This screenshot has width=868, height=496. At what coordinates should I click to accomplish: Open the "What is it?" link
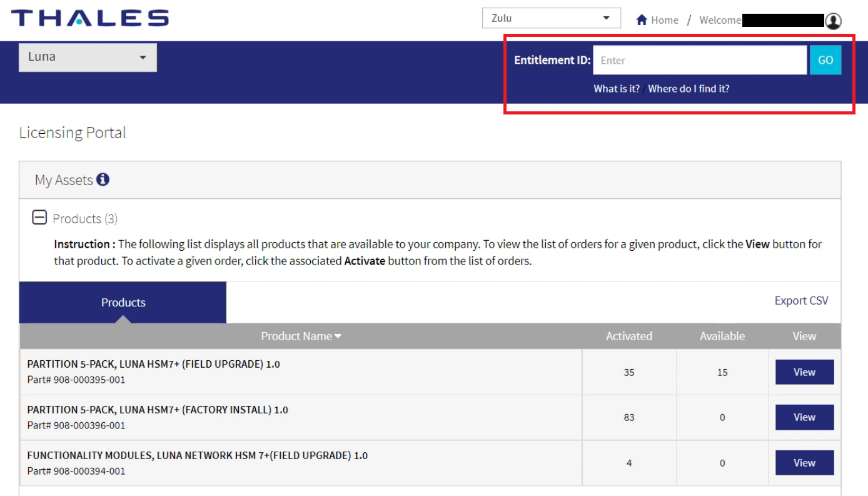pos(617,89)
